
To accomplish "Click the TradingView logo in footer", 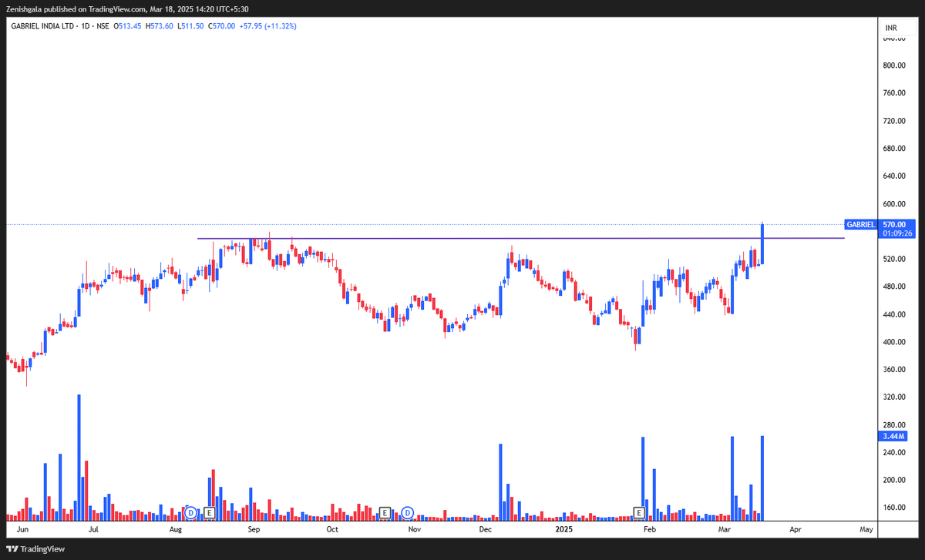I will 35,549.
